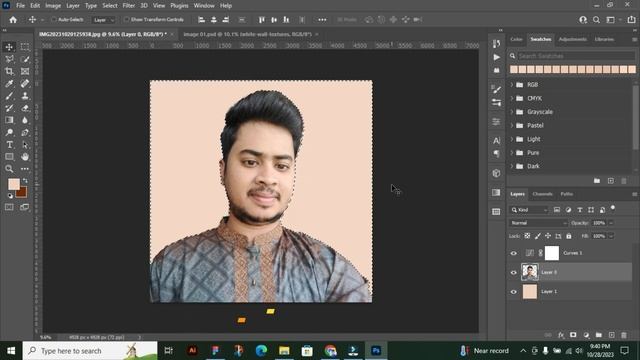Screen dimensions: 640x360
Task: Click the search icon in options bar
Action: tap(596, 20)
